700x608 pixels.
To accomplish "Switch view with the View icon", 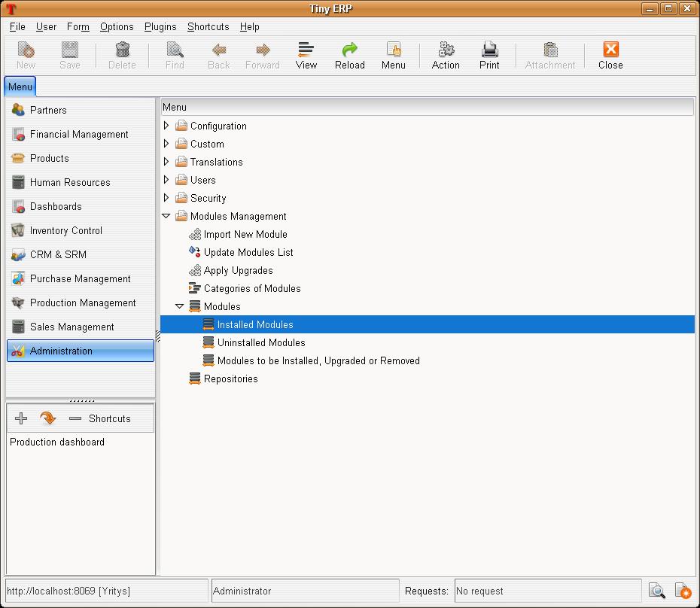I will click(x=306, y=50).
